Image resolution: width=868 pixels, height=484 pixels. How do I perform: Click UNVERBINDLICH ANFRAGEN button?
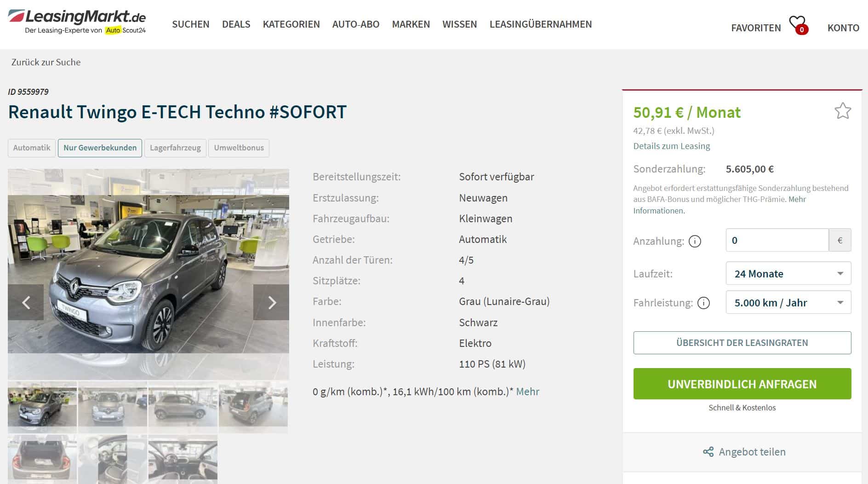[742, 384]
